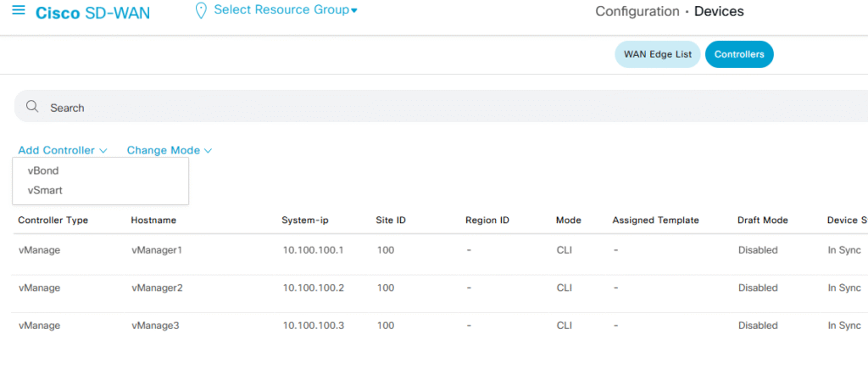Sort by Controller Type column header
This screenshot has height=368, width=868.
click(53, 220)
